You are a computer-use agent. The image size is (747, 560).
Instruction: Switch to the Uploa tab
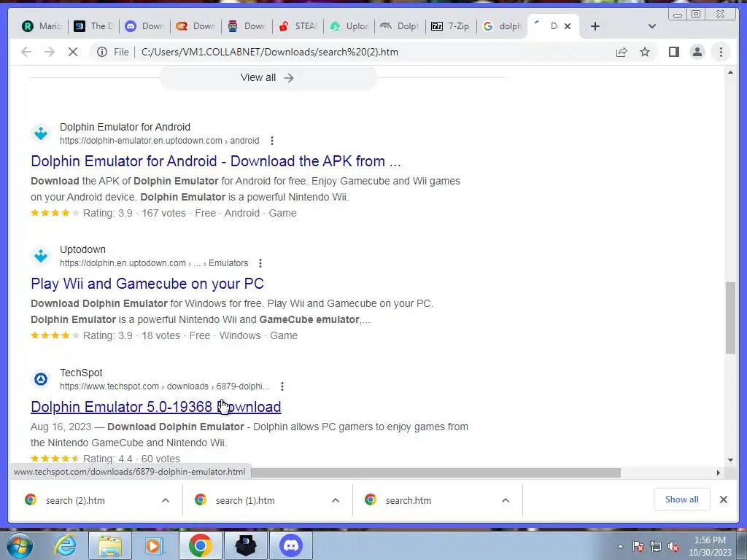click(x=349, y=26)
